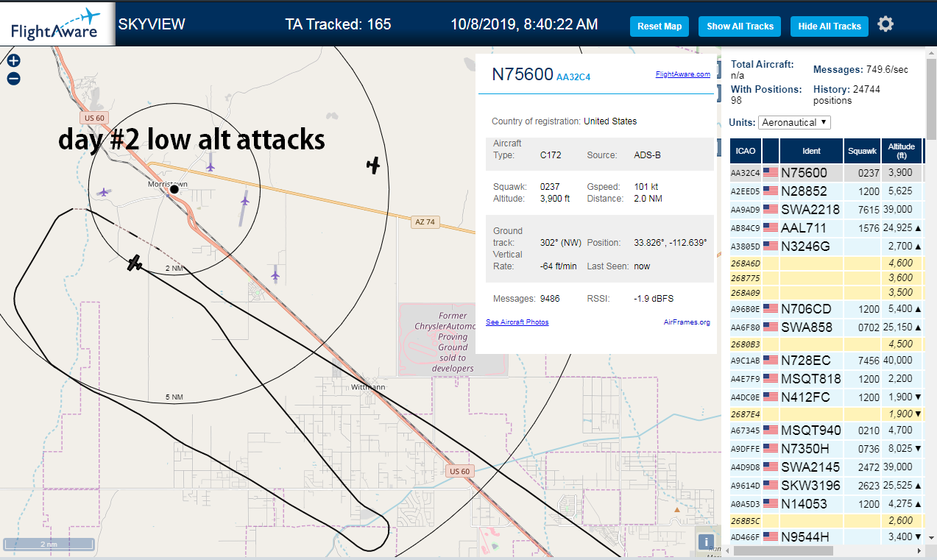Zoom in the map with the plus button
Viewport: 937px width, 560px height.
[13, 61]
